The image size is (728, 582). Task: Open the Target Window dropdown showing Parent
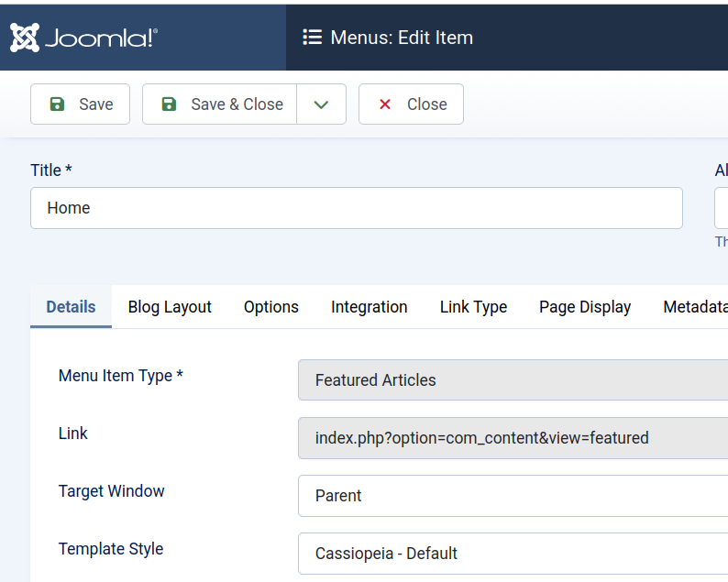[x=512, y=496]
